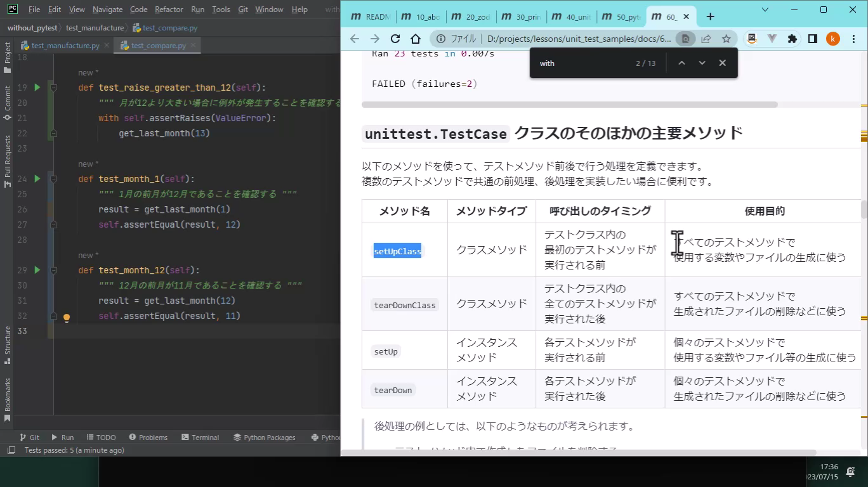The width and height of the screenshot is (868, 487).
Task: Open browser extensions puzzle icon
Action: pyautogui.click(x=792, y=39)
